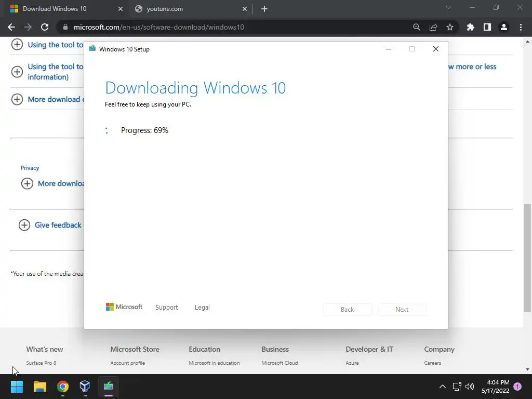Open Microsoft in education footer link
This screenshot has height=399, width=532.
pos(214,363)
